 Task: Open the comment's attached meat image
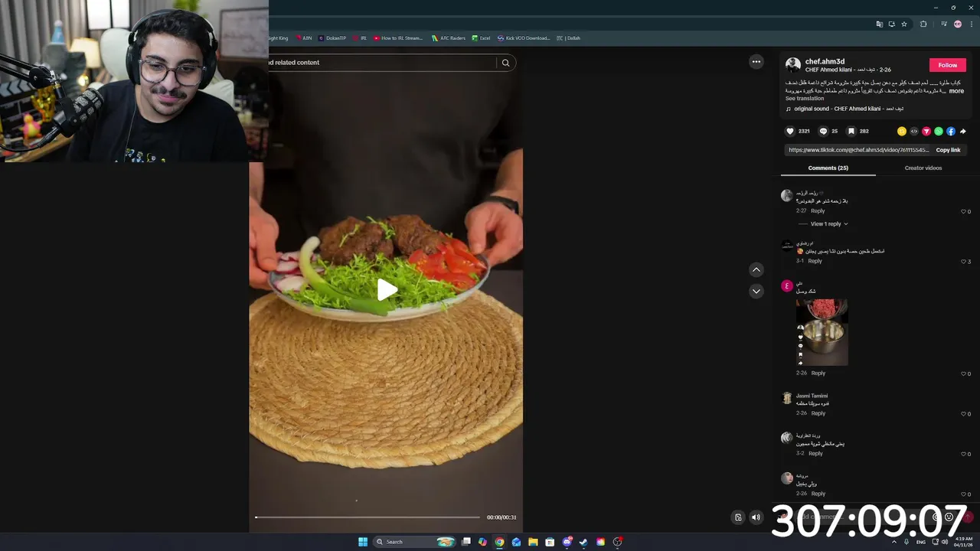(x=822, y=331)
